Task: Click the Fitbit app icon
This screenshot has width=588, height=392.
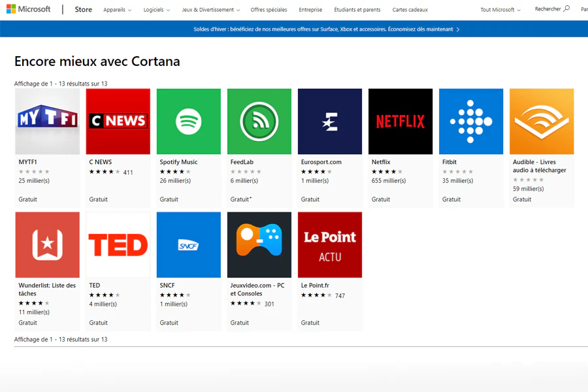Action: tap(471, 122)
